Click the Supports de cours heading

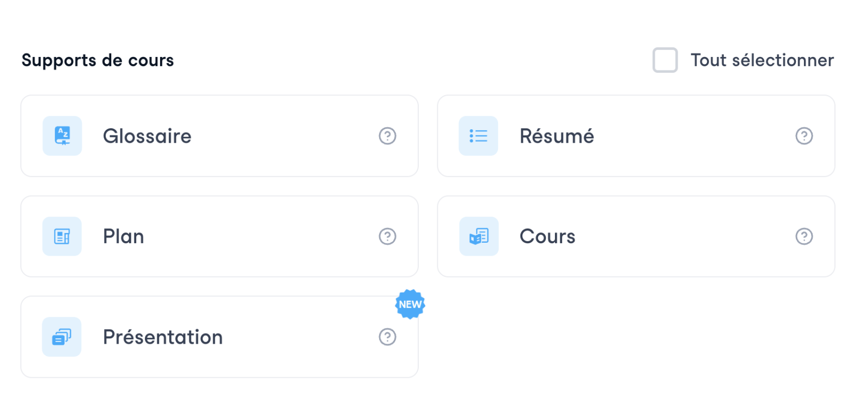pyautogui.click(x=98, y=60)
